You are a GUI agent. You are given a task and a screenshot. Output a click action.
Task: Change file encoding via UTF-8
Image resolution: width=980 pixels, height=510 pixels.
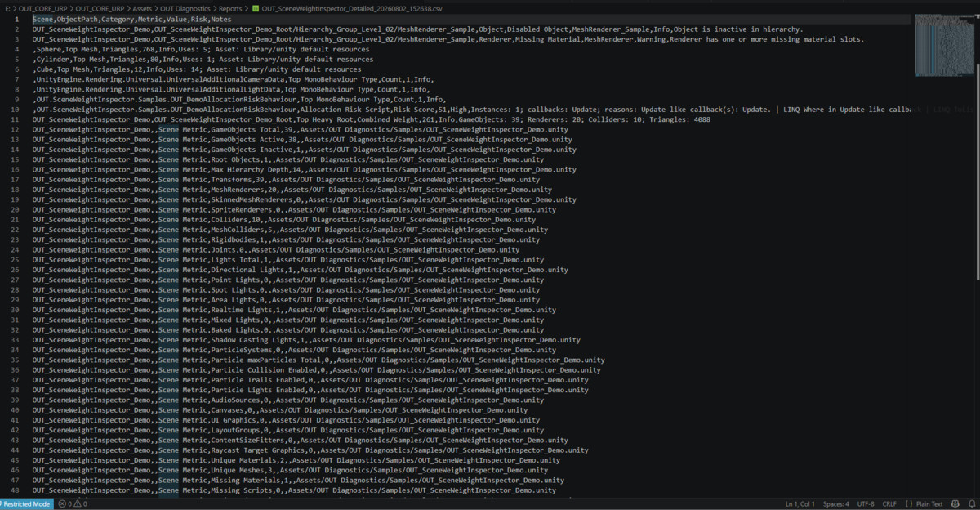click(x=866, y=504)
